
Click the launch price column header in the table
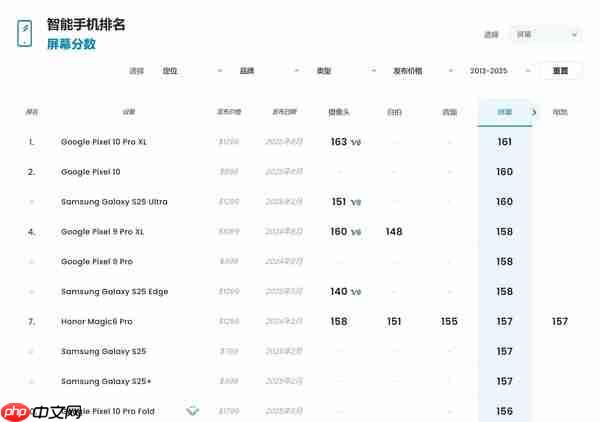coord(229,112)
